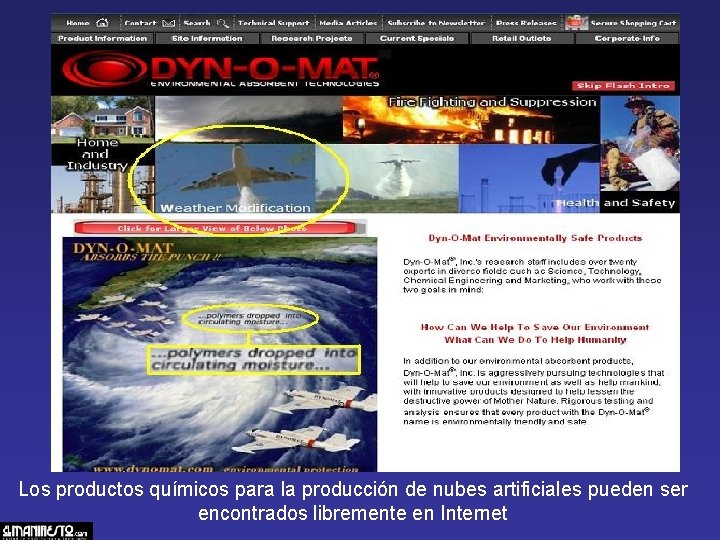Click the Home and Industry image
The width and height of the screenshot is (720, 540).
[102, 154]
